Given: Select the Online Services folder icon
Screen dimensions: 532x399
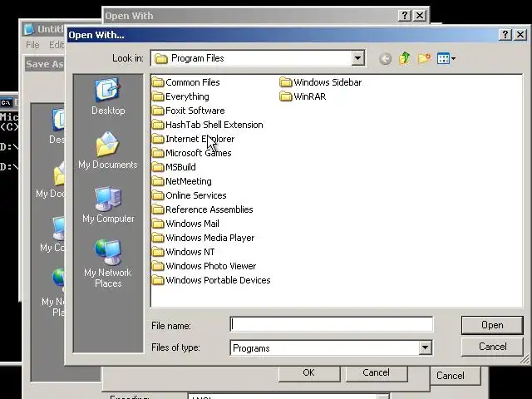Looking at the screenshot, I should coord(158,195).
